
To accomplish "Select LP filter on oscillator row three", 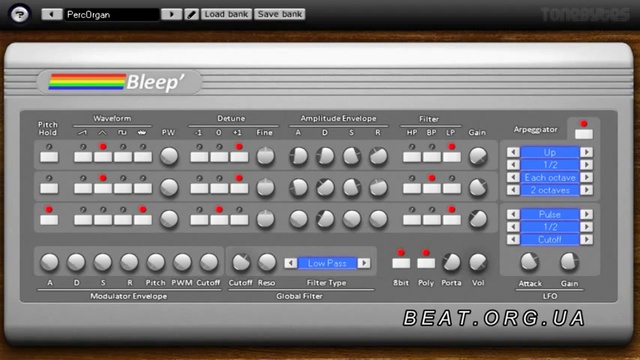I will point(452,220).
